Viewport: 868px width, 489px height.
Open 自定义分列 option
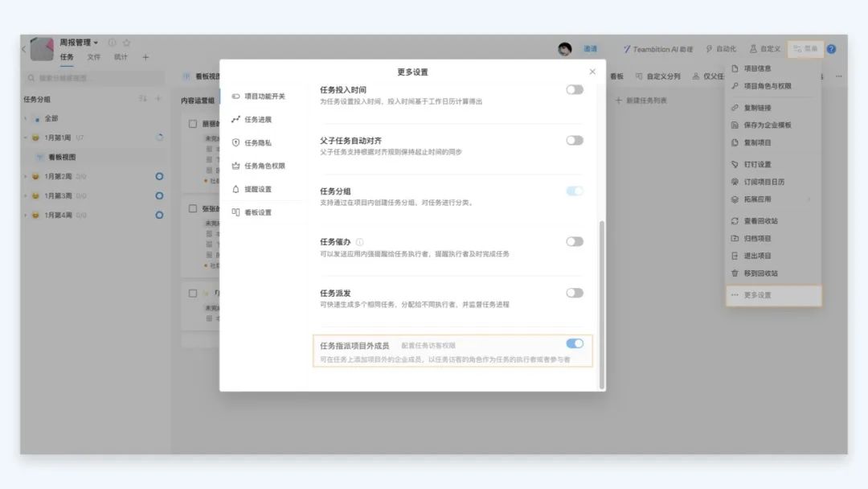point(658,76)
